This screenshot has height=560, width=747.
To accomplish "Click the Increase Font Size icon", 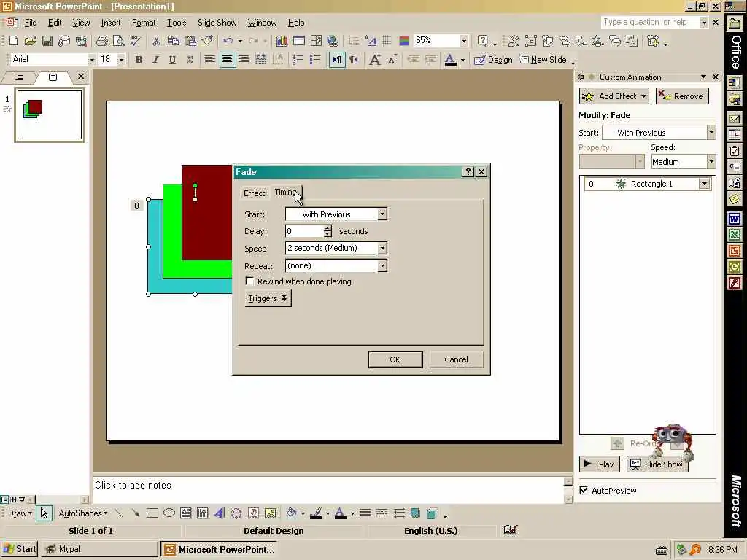I will pos(375,60).
